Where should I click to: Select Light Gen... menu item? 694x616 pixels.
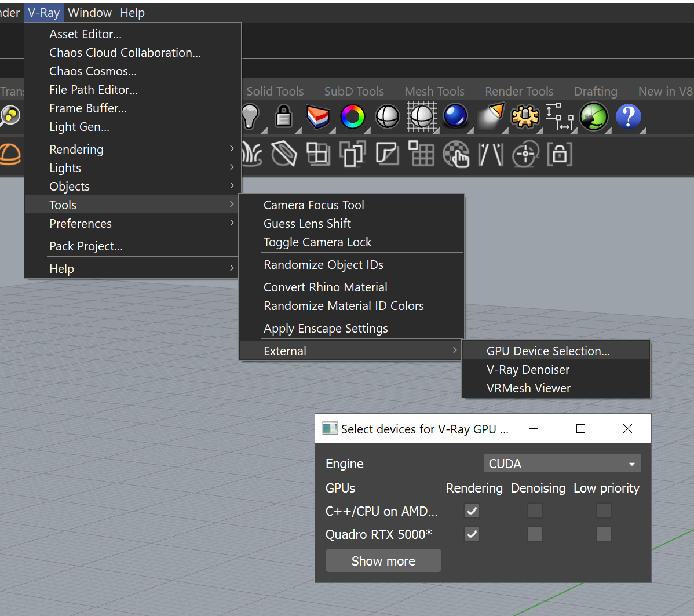pos(132,127)
